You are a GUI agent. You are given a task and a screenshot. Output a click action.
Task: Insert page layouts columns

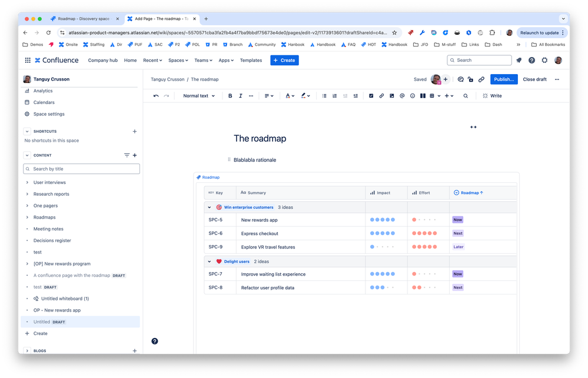point(423,96)
